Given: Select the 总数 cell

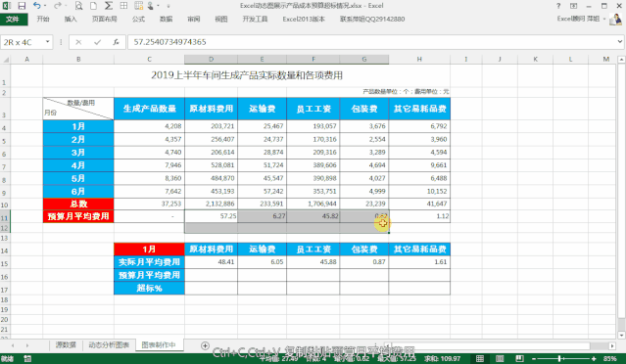Looking at the screenshot, I should pos(78,205).
